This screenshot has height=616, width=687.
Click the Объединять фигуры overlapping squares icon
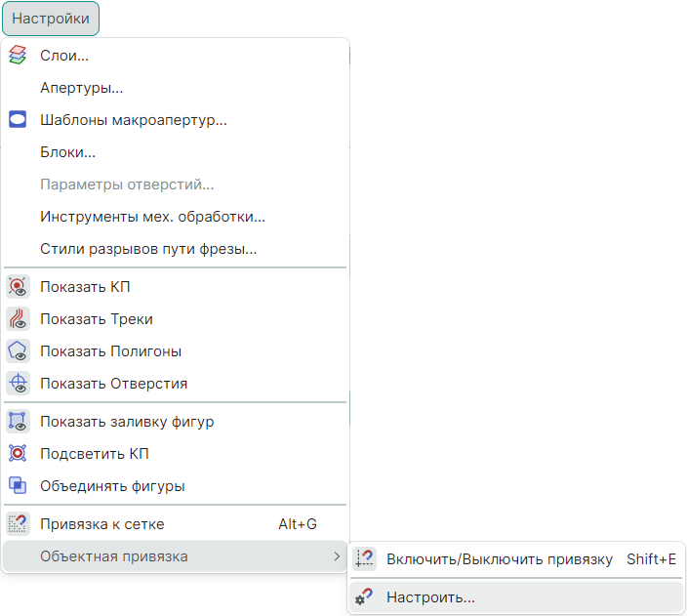[18, 485]
